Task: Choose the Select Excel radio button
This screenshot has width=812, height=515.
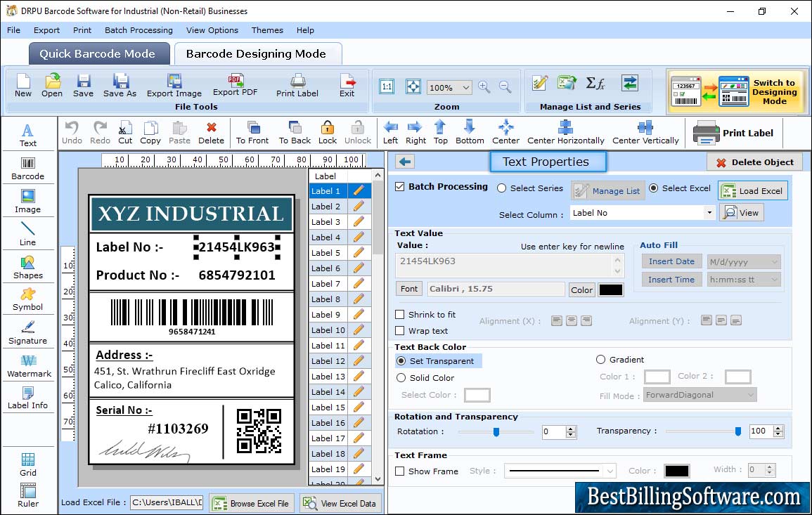Action: pyautogui.click(x=654, y=188)
